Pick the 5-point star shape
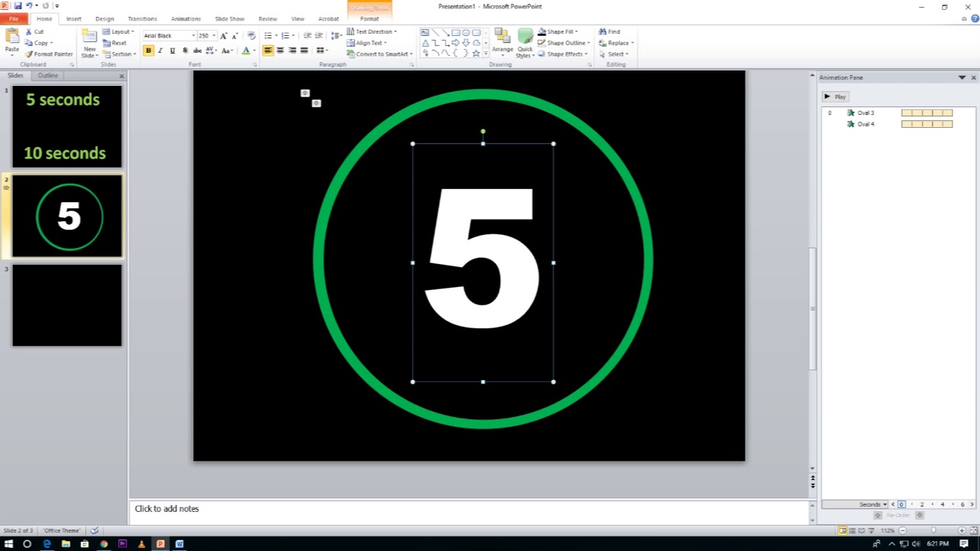Screen dimensions: 980x551 click(x=475, y=53)
